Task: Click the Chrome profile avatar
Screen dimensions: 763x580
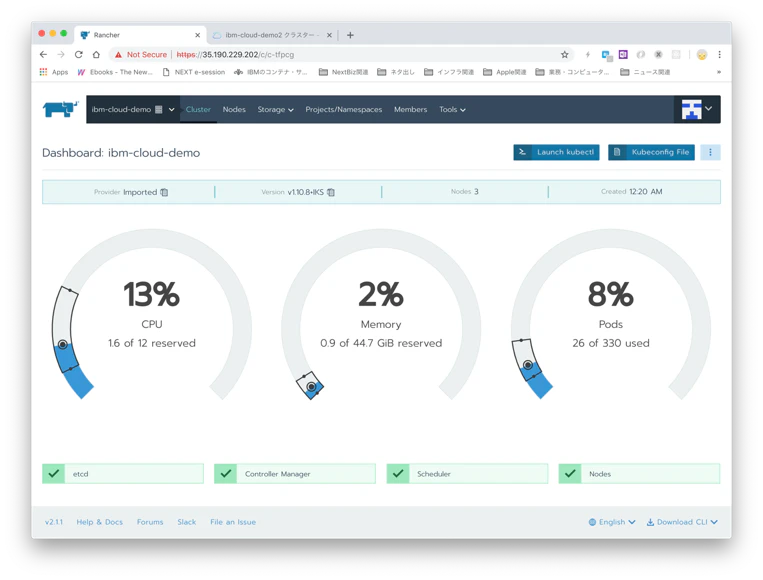Action: [702, 54]
